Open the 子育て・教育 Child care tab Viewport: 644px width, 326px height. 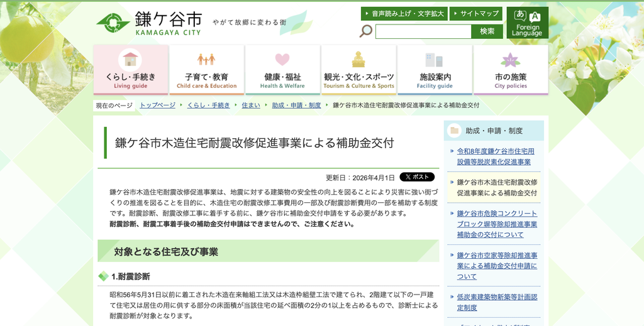206,70
